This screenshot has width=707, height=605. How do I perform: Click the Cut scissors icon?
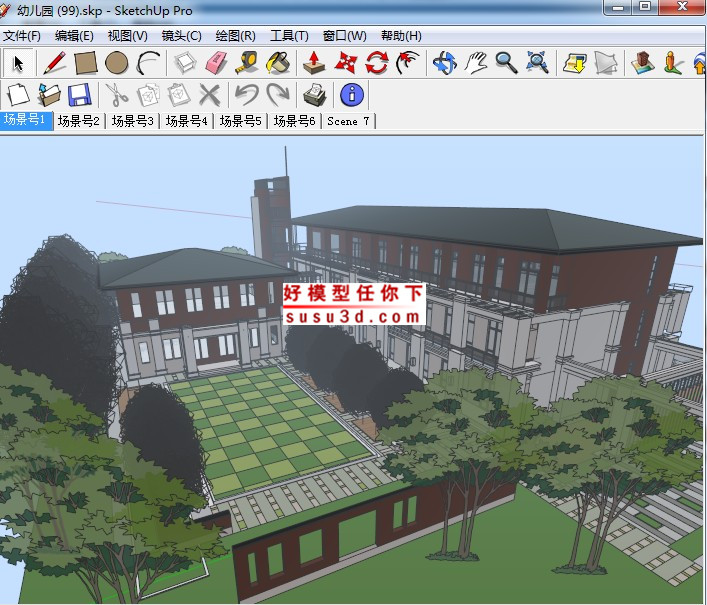[x=117, y=95]
